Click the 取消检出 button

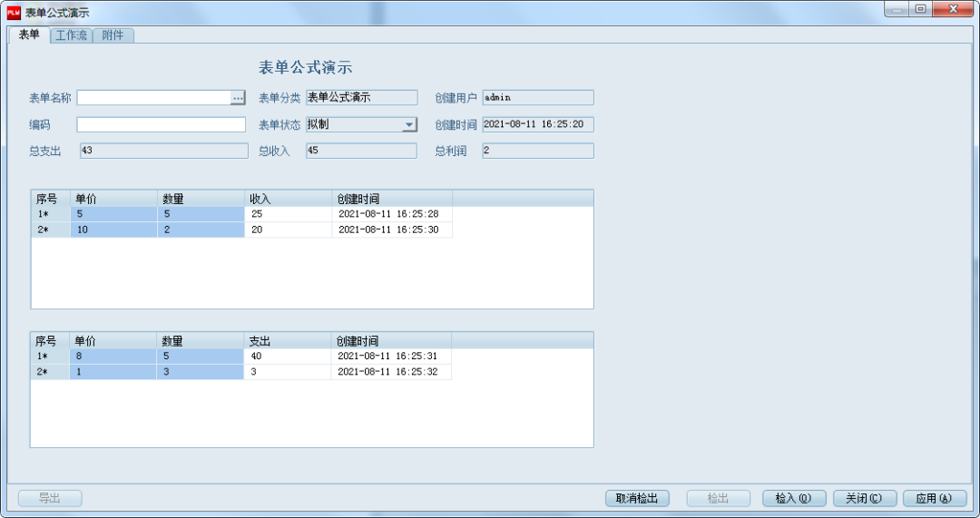(x=637, y=498)
